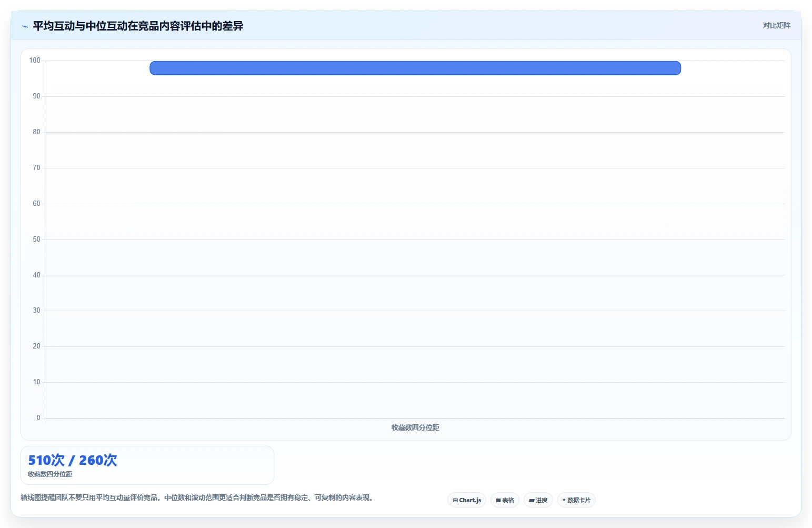Click the y-axis value 100
The image size is (812, 528).
(x=35, y=61)
